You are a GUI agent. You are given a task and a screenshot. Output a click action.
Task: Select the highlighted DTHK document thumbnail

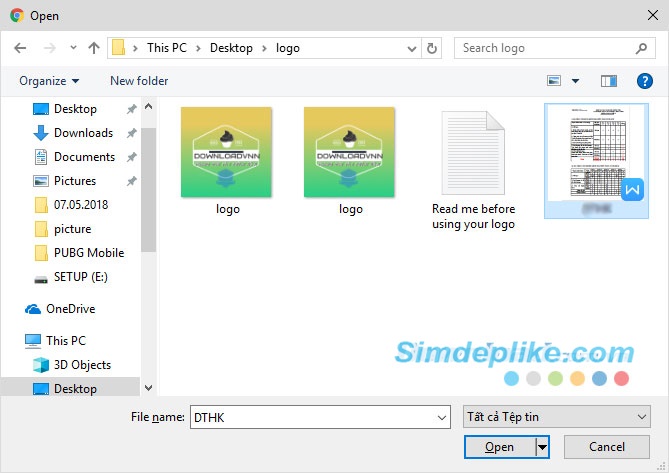tap(596, 161)
